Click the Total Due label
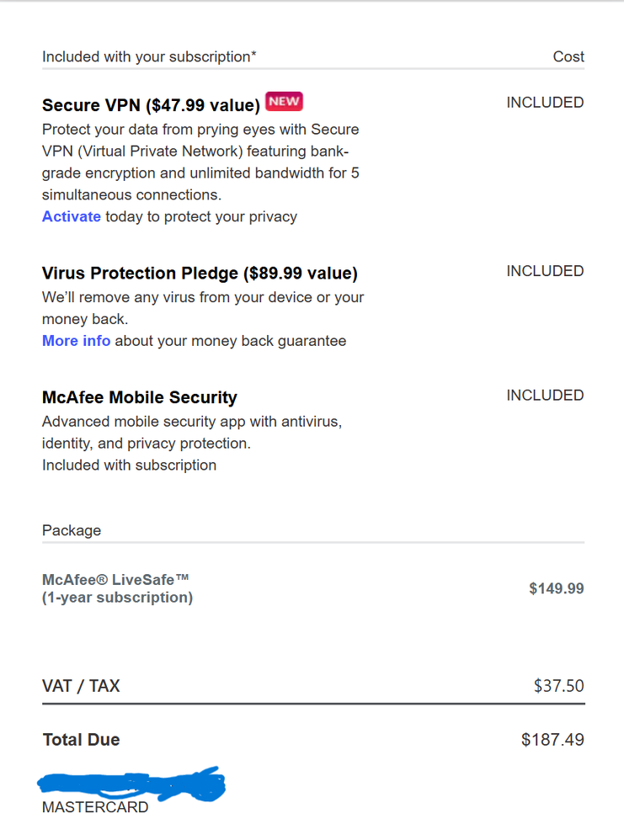This screenshot has height=840, width=624. (81, 740)
